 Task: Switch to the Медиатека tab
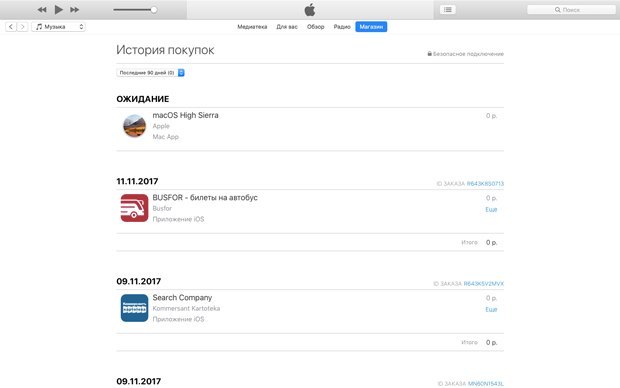click(252, 27)
